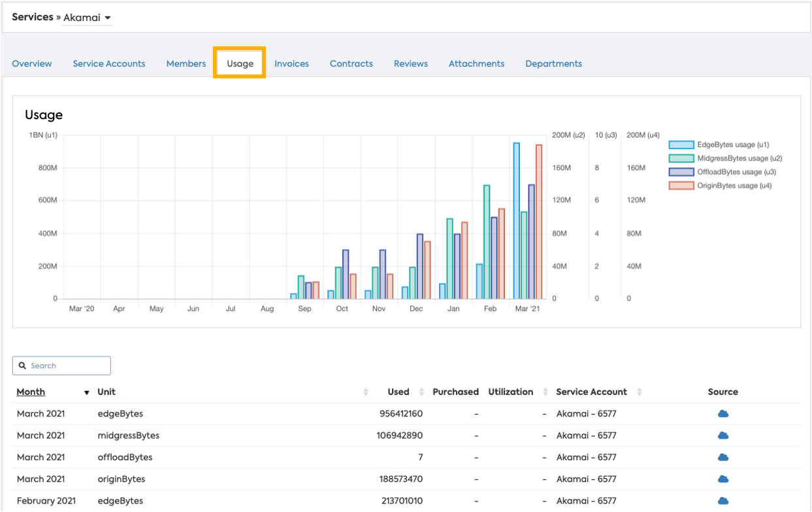
Task: Click cloud icon in February 2021 row
Action: [723, 501]
